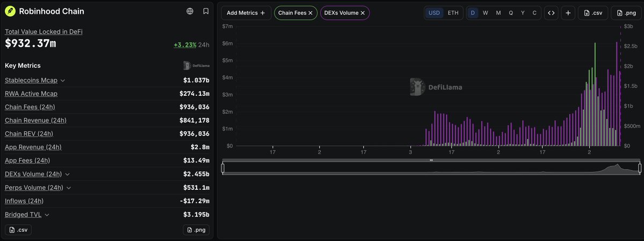Click the RWA Active Mcap label
644x241 pixels.
31,94
